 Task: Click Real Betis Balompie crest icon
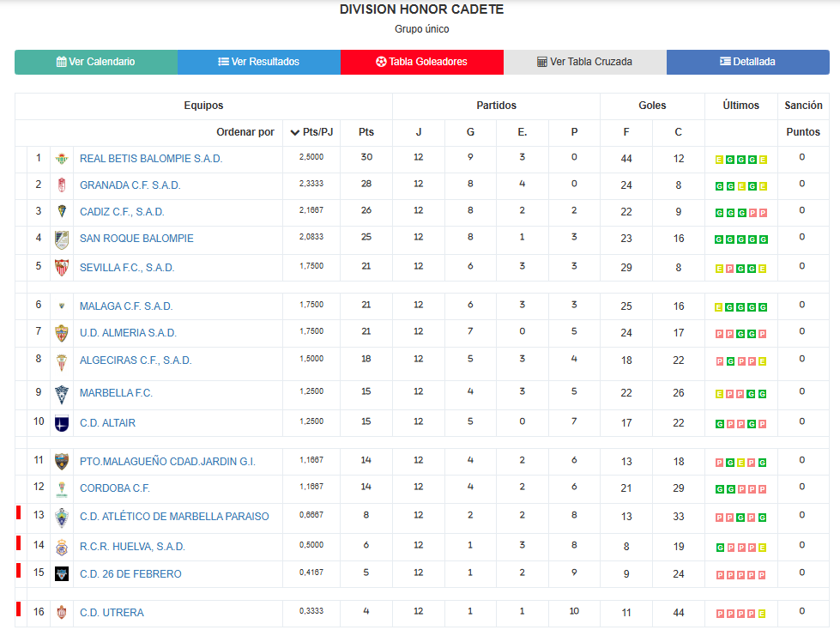(62, 159)
